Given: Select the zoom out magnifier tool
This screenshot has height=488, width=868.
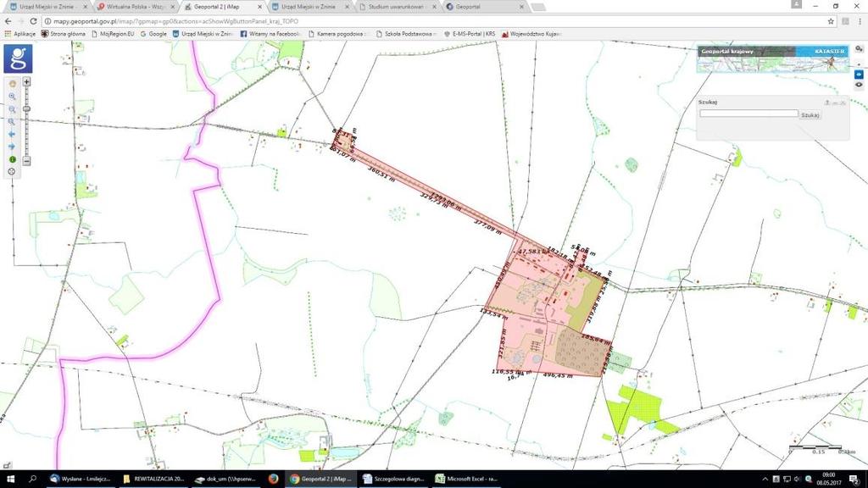Looking at the screenshot, I should 12,109.
